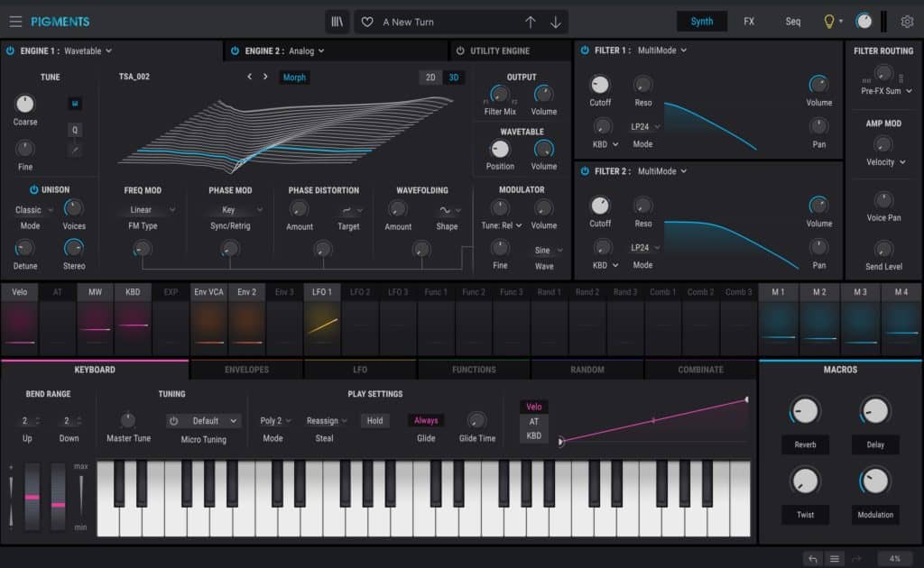Toggle Engine 2 power button
The image size is (924, 568).
[x=235, y=50]
